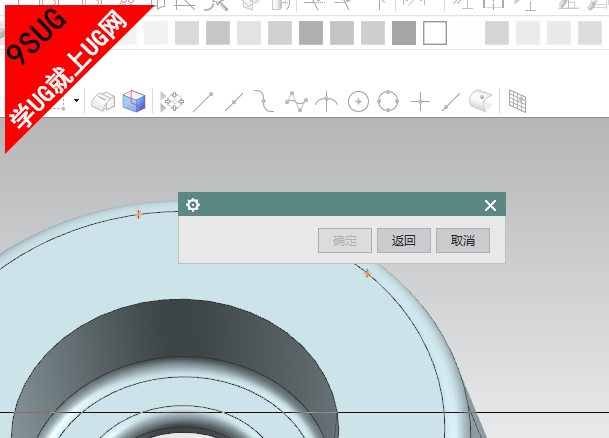Enable the snap point toggle icon

[172, 102]
